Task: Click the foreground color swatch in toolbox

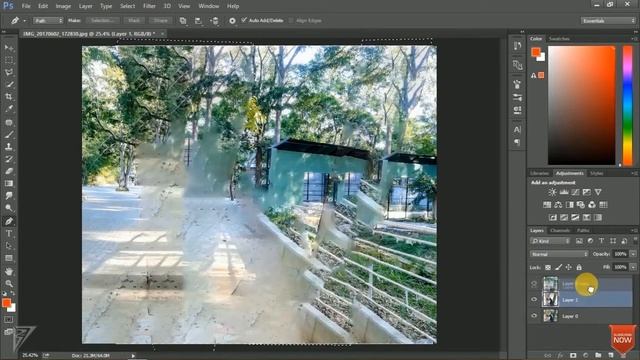Action: 6,302
